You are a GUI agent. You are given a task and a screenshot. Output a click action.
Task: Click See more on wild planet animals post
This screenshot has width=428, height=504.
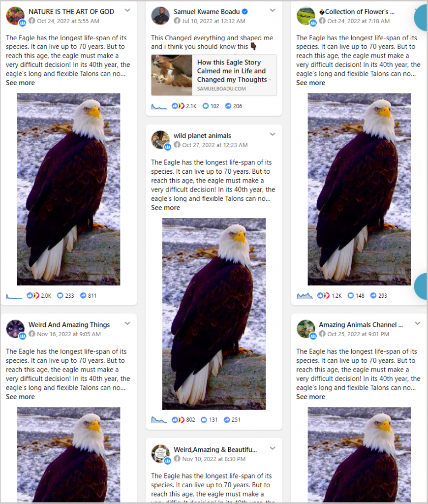point(165,208)
